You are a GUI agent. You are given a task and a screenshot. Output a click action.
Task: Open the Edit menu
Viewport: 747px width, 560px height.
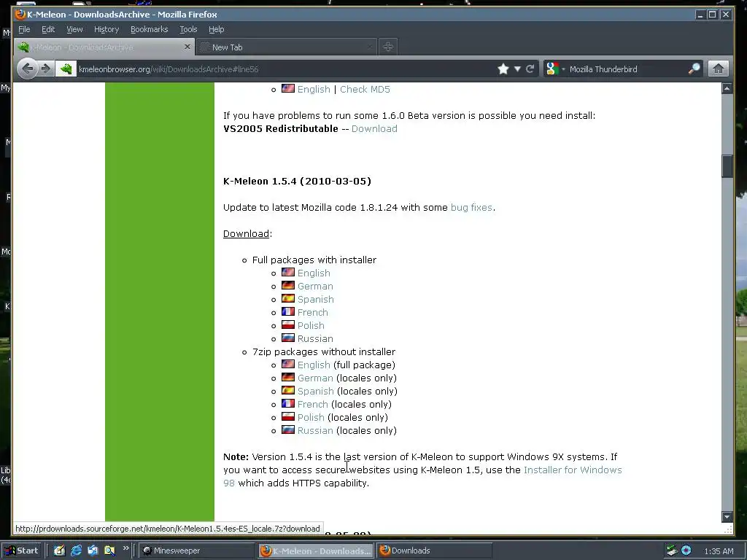pyautogui.click(x=48, y=29)
